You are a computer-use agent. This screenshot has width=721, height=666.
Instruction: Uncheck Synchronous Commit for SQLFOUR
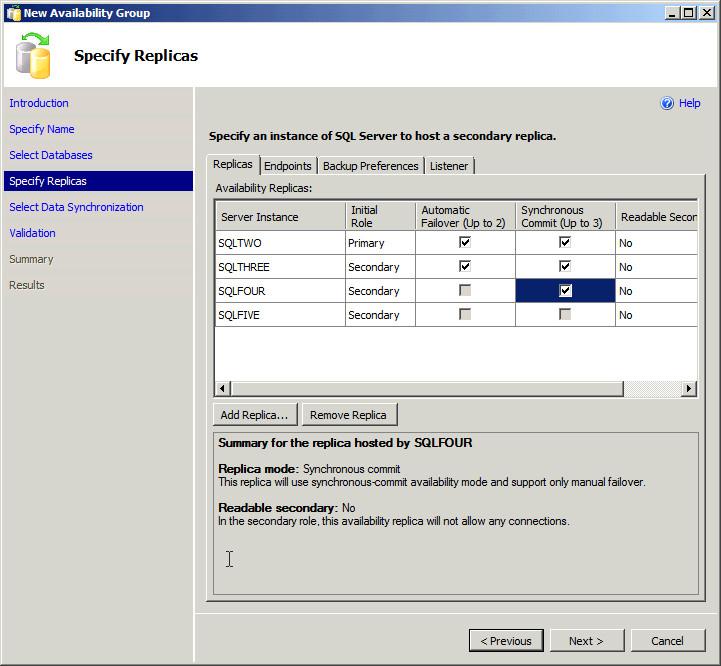[565, 290]
